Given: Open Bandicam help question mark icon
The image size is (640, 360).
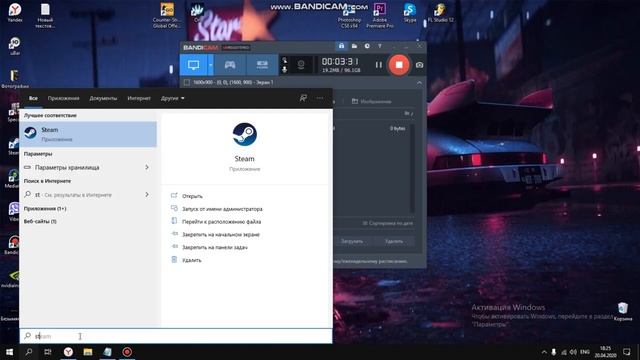Looking at the screenshot, I should coord(380,46).
